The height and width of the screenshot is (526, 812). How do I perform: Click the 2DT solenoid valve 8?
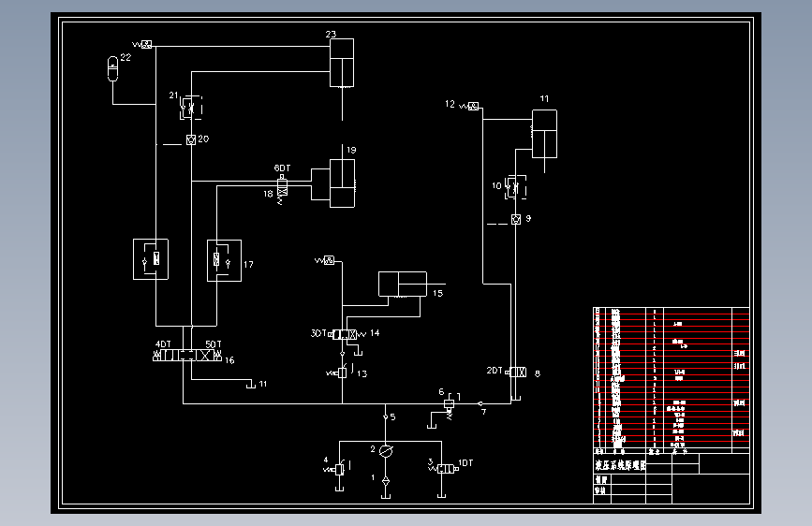tap(516, 372)
